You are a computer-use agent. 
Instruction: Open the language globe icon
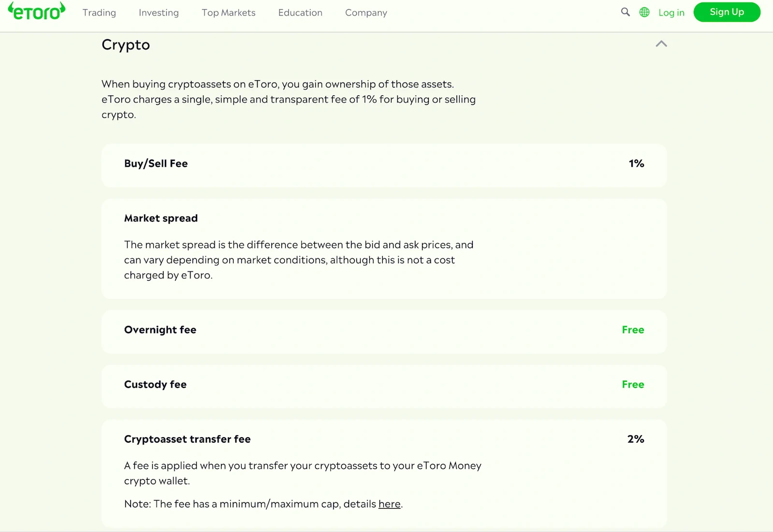(644, 12)
